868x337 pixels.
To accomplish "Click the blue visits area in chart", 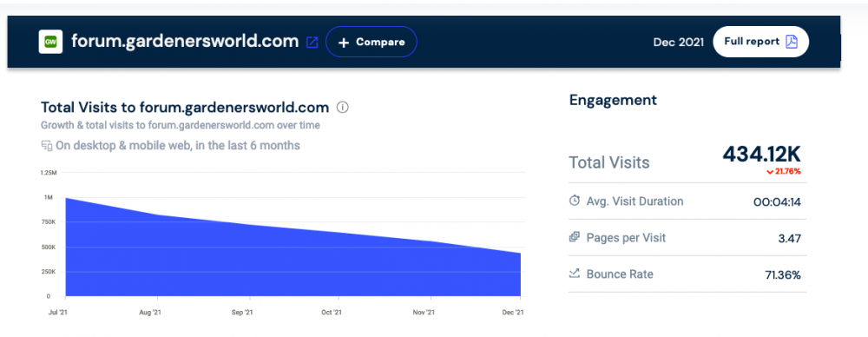I will point(293,266).
